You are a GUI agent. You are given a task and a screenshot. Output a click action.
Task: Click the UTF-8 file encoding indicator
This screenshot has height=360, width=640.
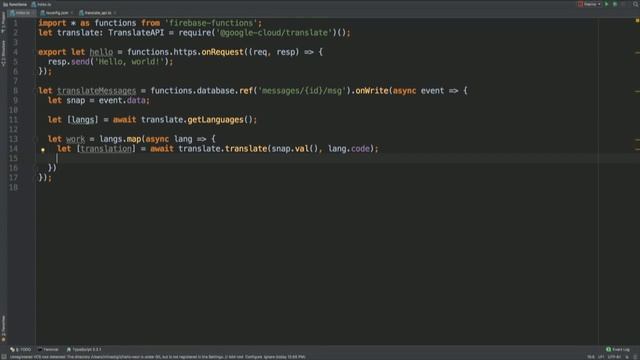pyautogui.click(x=614, y=357)
